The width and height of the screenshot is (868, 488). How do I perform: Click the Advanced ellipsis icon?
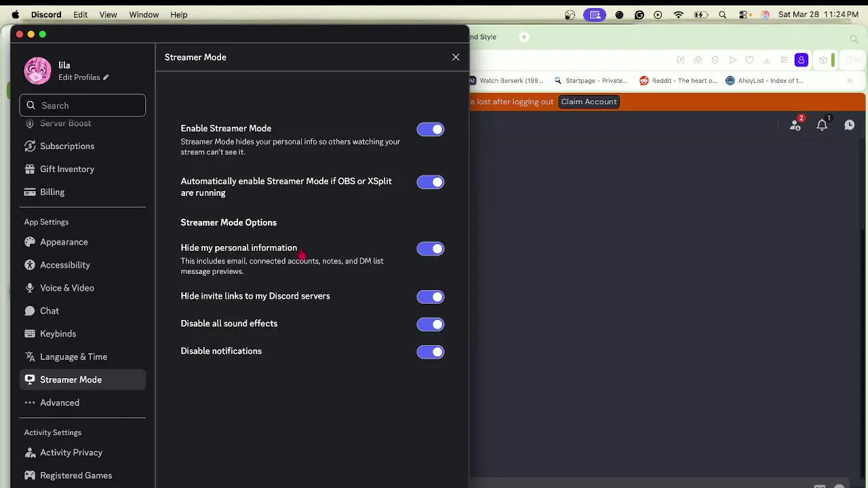pos(30,403)
